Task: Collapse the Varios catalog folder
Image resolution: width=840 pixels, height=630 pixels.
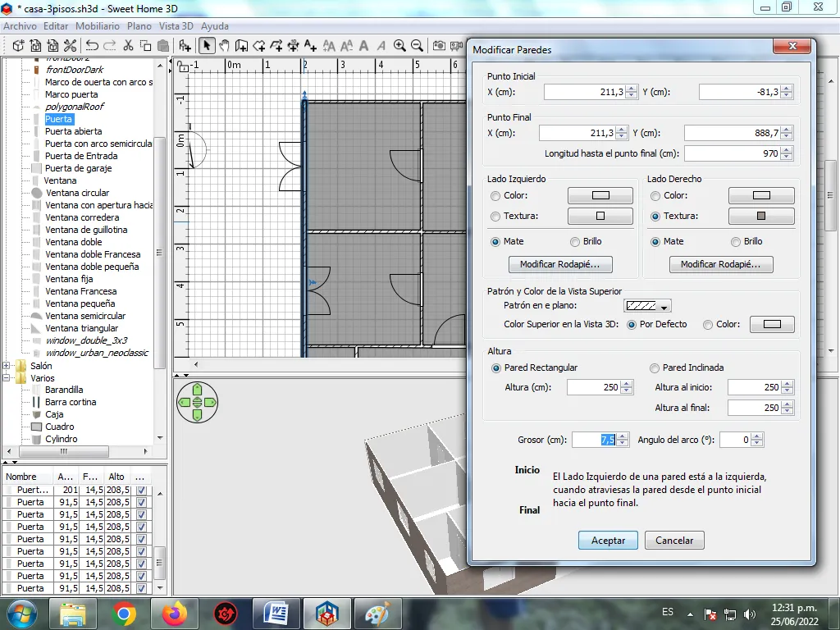Action: [7, 378]
